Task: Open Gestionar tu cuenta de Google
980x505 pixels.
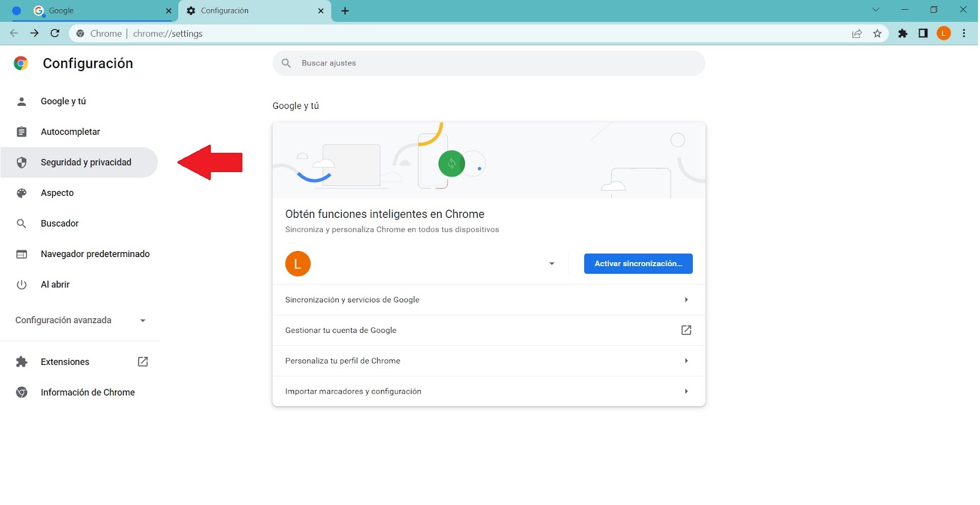Action: coord(489,331)
